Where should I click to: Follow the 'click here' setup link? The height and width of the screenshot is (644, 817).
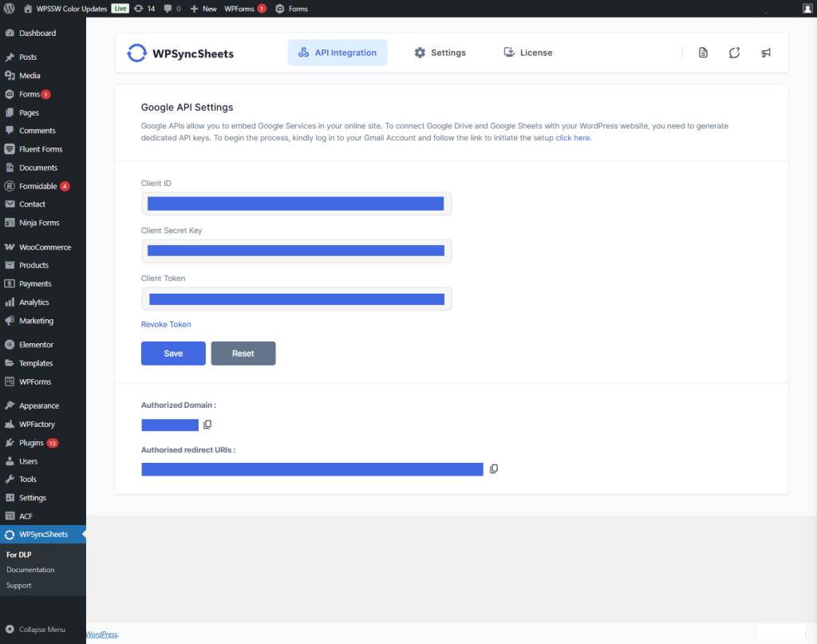(x=573, y=138)
